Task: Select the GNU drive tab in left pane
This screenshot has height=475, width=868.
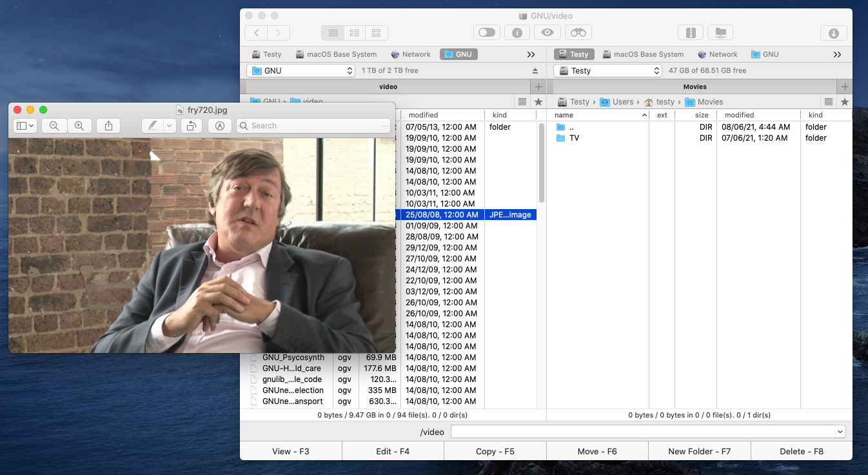Action: pyautogui.click(x=459, y=54)
